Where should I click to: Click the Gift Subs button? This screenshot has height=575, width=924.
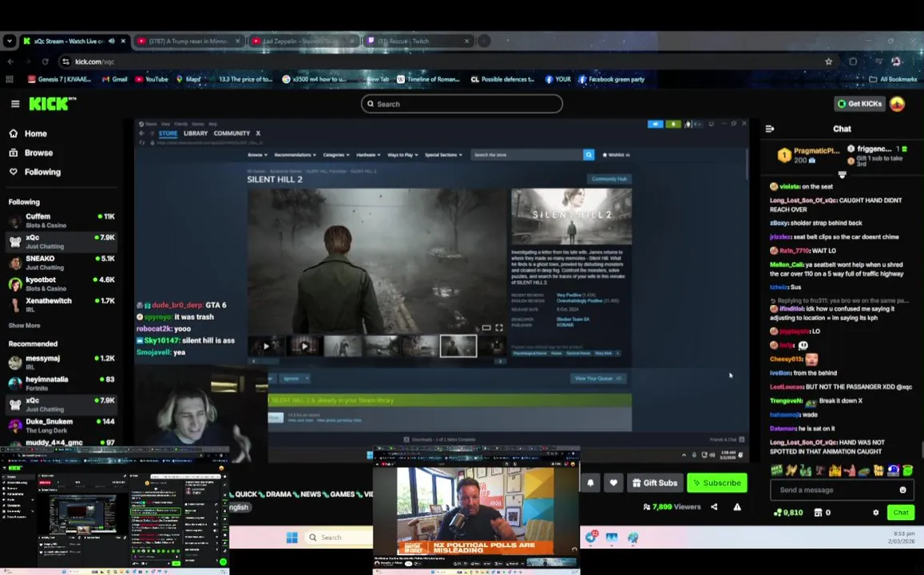[x=656, y=482]
